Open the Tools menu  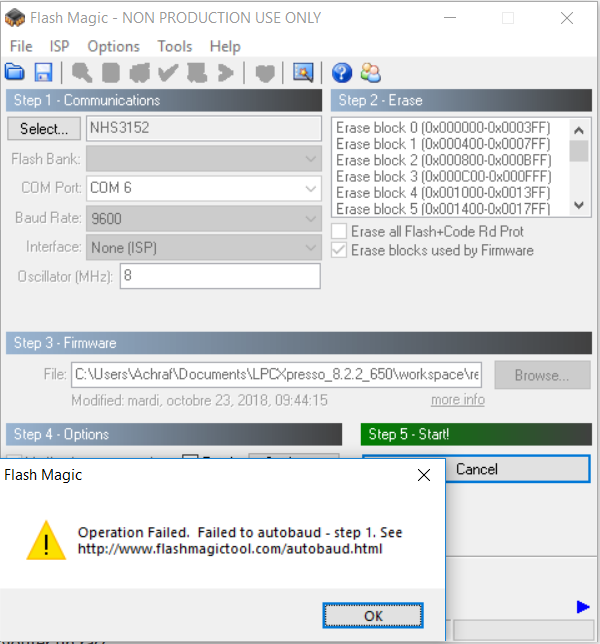tap(175, 46)
